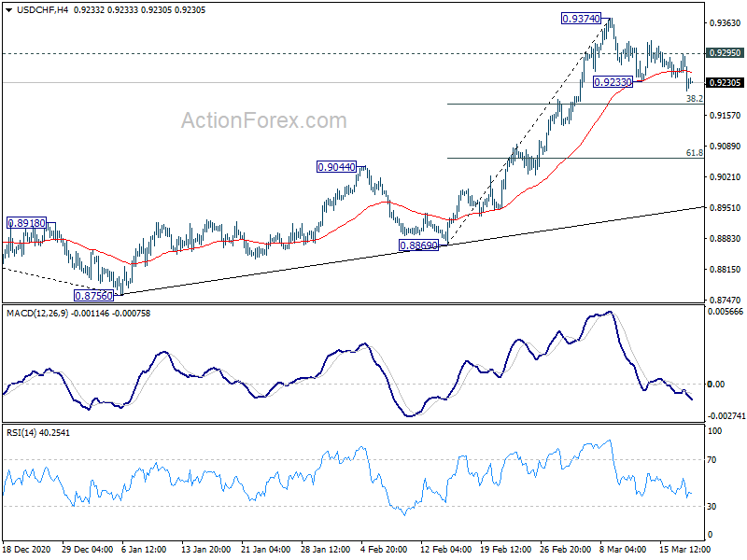This screenshot has height=560, width=747.
Task: Select the RSI 30 level axis label
Action: point(712,506)
